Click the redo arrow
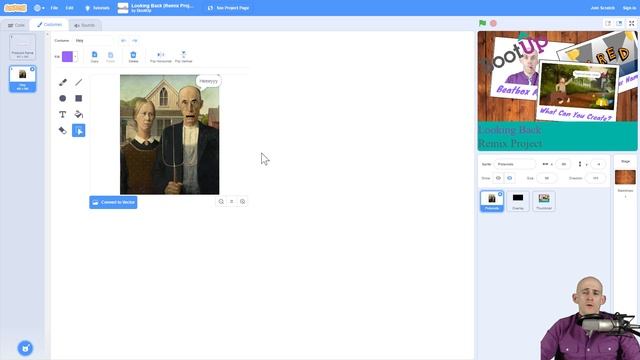 (x=135, y=40)
